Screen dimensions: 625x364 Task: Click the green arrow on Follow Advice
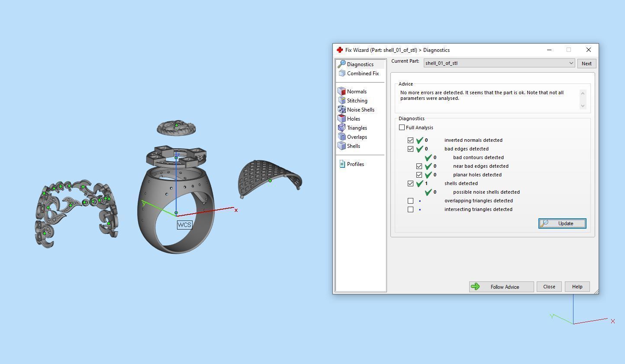pyautogui.click(x=475, y=287)
